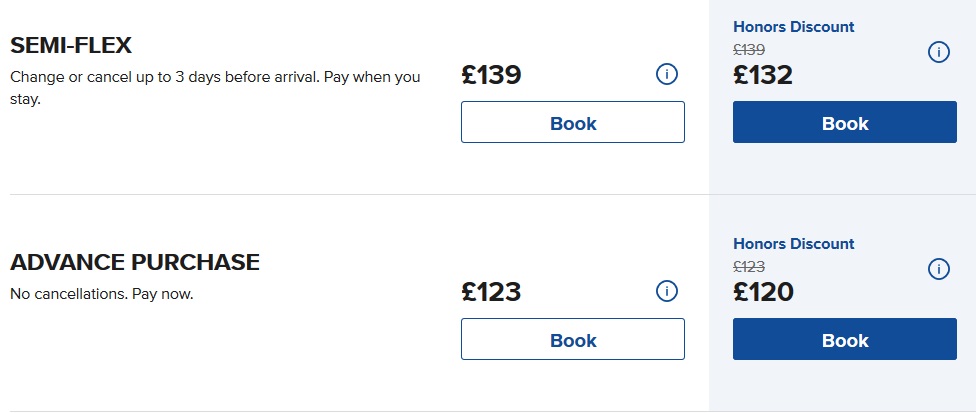
Task: Click Honors Discount label in Advance Purchase row
Action: (x=794, y=244)
